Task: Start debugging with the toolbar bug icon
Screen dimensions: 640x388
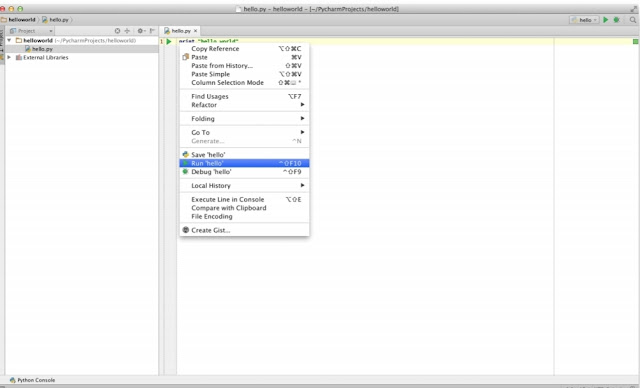Action: click(617, 20)
